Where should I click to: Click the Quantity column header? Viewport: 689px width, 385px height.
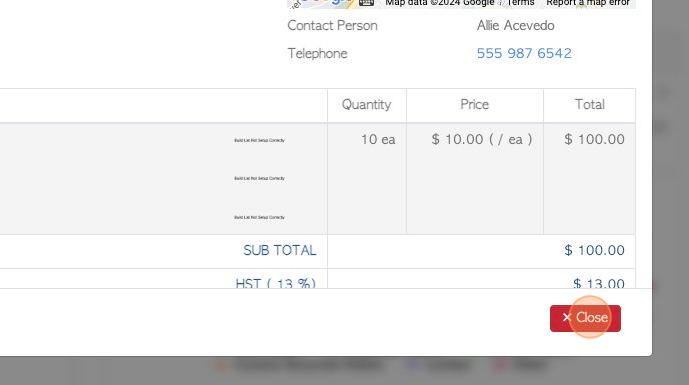coord(366,105)
